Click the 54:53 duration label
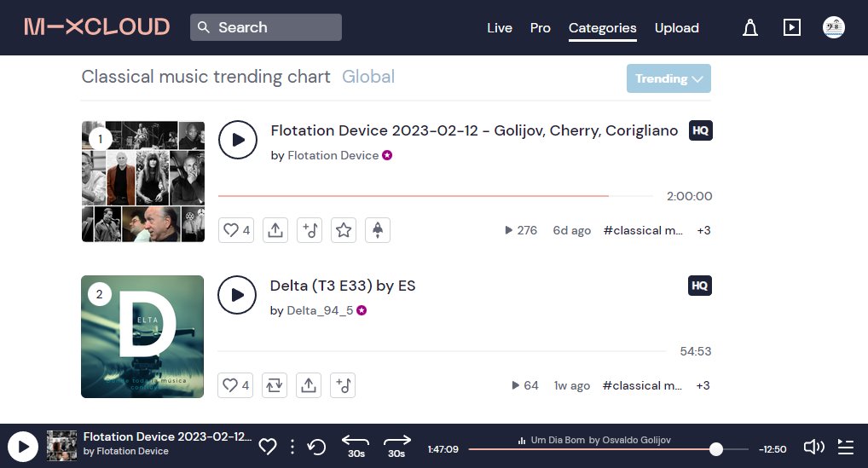 (x=695, y=350)
